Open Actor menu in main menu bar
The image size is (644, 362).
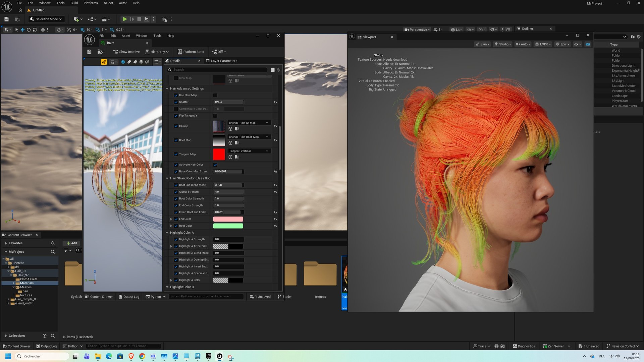[x=123, y=3]
